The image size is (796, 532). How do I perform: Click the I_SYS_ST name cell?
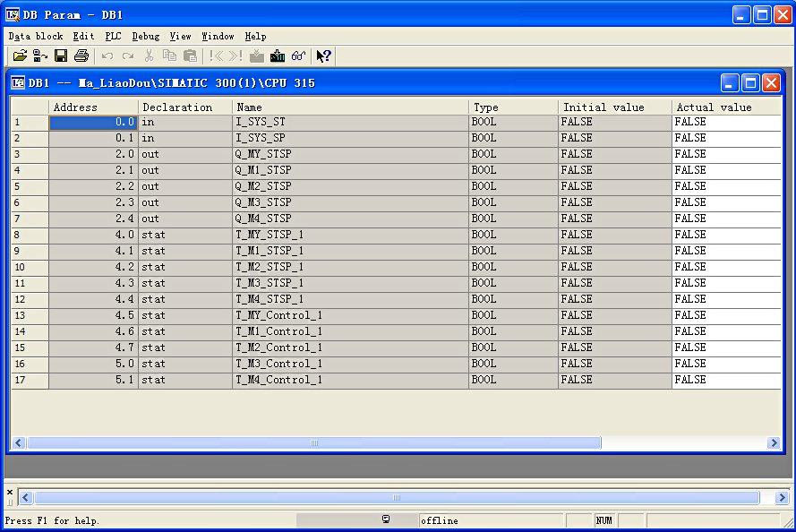350,123
